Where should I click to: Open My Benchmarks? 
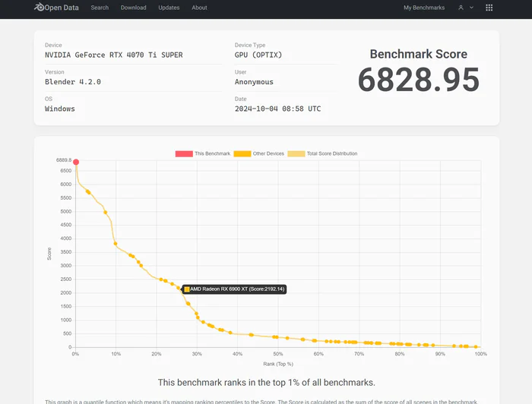424,8
